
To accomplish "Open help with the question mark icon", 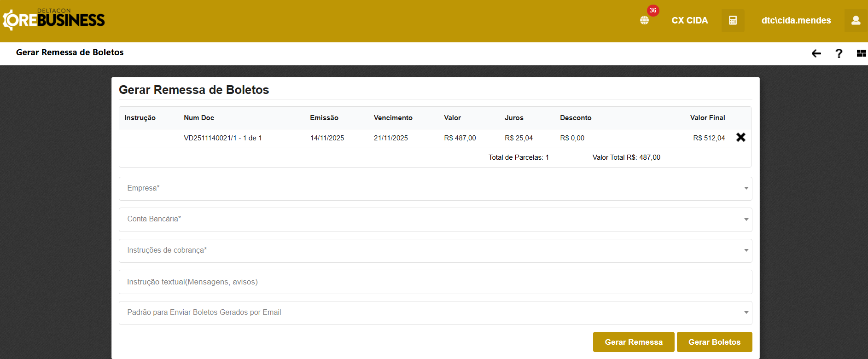I will (x=839, y=53).
